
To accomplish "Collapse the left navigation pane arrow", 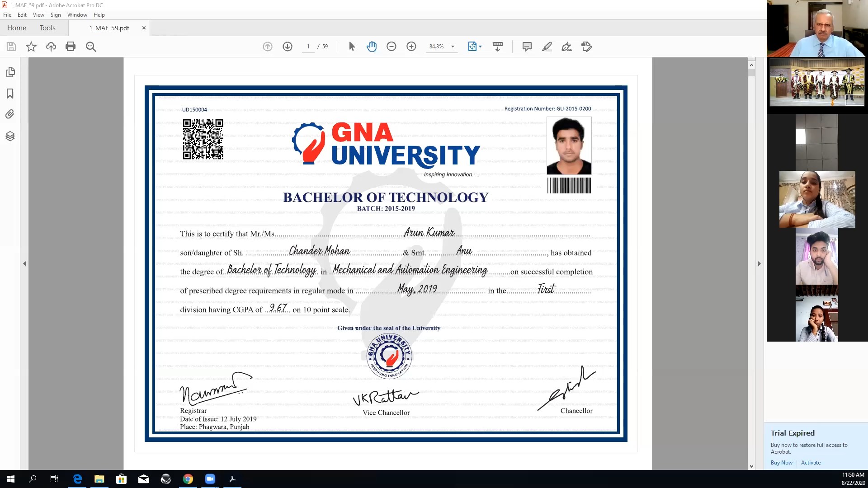I will pos(24,263).
